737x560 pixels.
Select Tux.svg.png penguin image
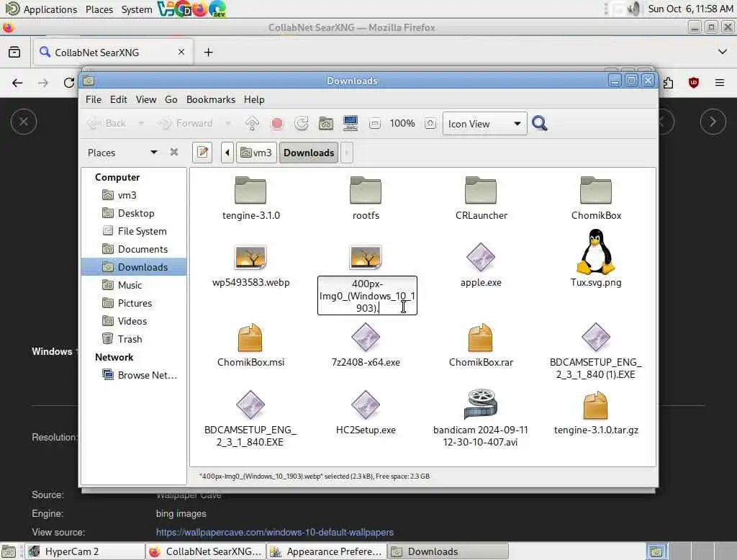595,252
